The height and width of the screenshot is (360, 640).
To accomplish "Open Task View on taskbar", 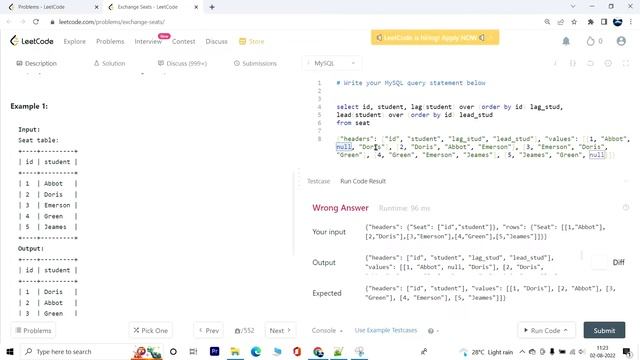I will pos(193,351).
